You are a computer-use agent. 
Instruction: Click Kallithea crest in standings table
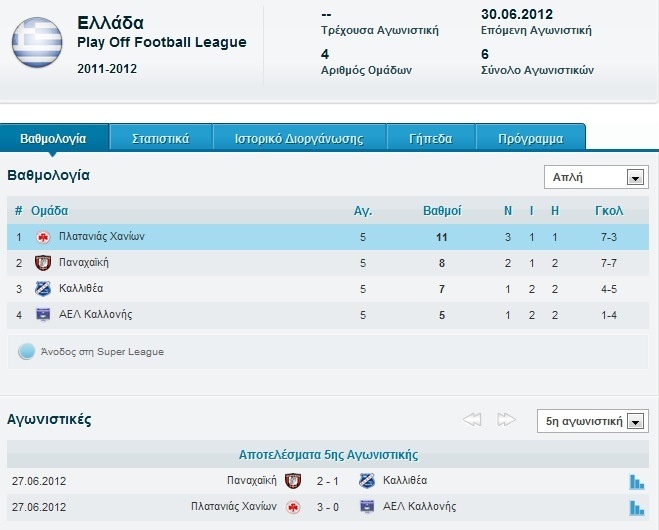pos(43,289)
